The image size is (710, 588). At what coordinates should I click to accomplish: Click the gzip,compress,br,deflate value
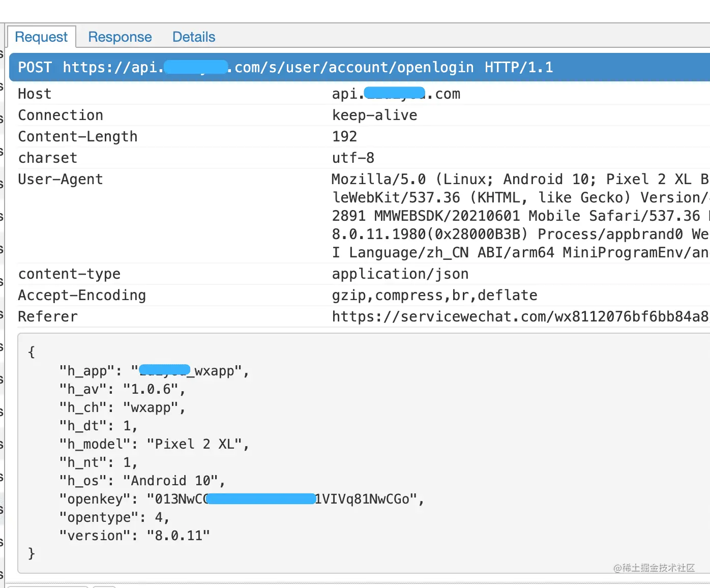tap(434, 296)
